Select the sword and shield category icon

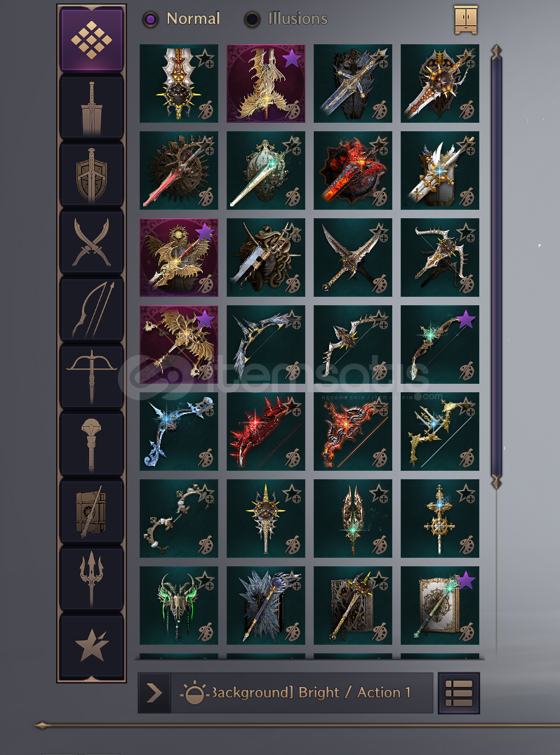coord(91,174)
